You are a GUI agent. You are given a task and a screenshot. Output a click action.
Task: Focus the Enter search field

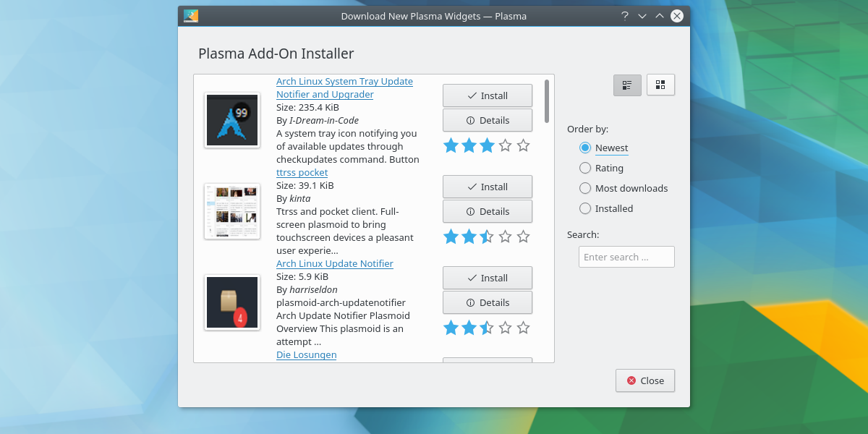(626, 257)
